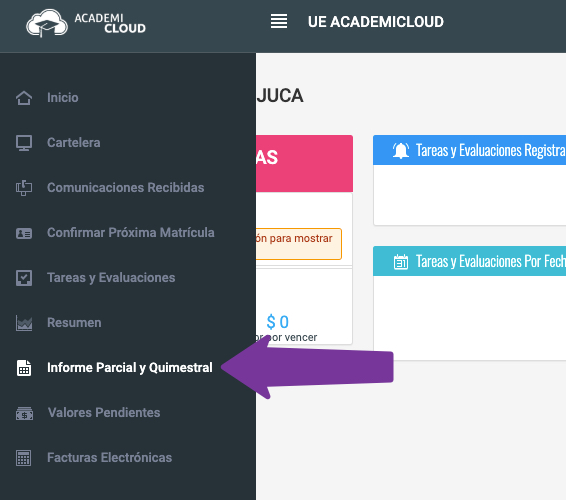Image resolution: width=566 pixels, height=500 pixels.
Task: Click the Inicio home icon
Action: pyautogui.click(x=24, y=98)
